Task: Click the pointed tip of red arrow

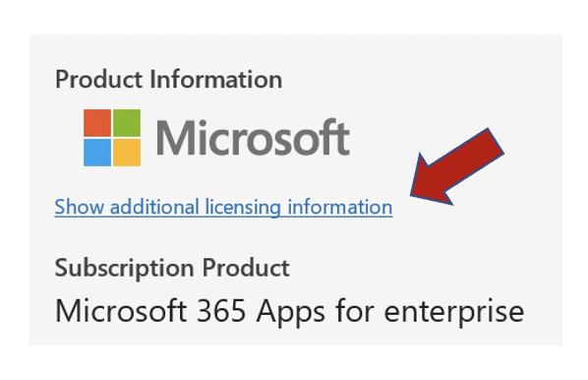Action: tap(413, 193)
